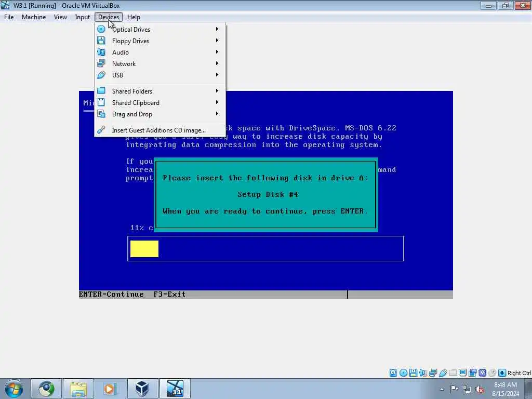The width and height of the screenshot is (532, 399).
Task: Click the optical disc indicator in status bar
Action: [403, 373]
